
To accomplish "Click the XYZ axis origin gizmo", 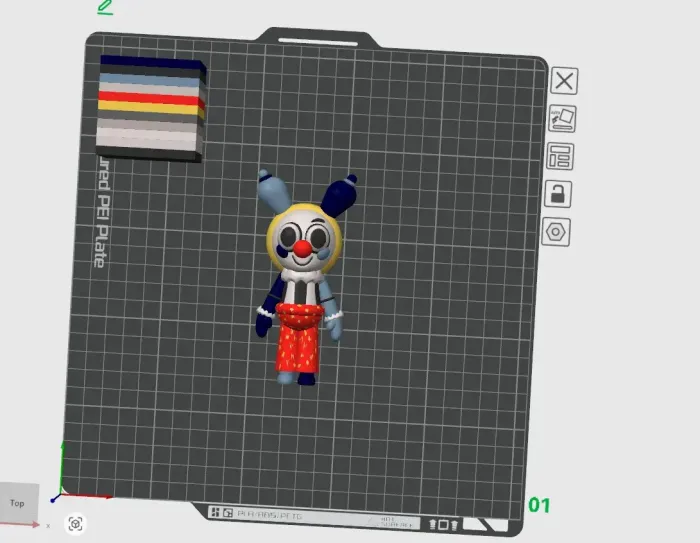I will click(x=62, y=493).
